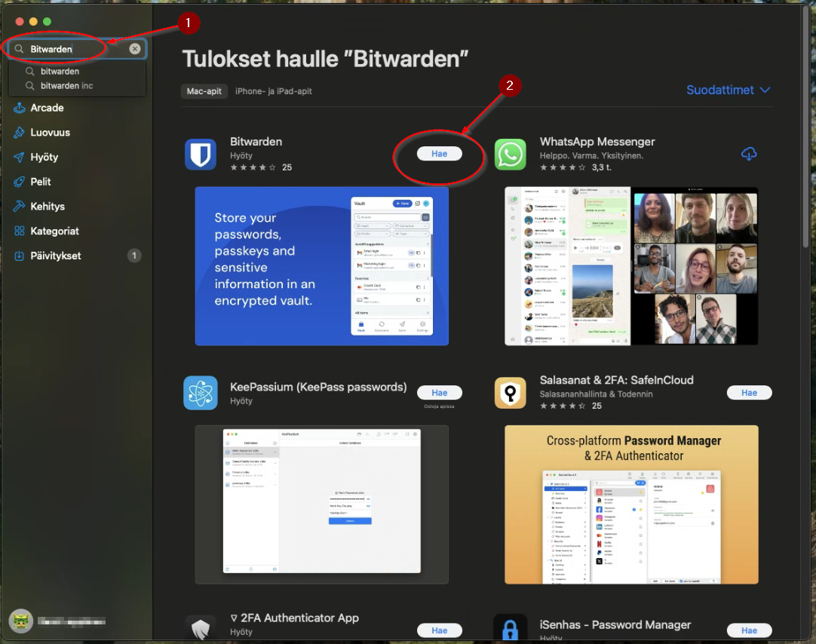Open the iSenhas padlock app icon
The height and width of the screenshot is (644, 816).
click(510, 627)
